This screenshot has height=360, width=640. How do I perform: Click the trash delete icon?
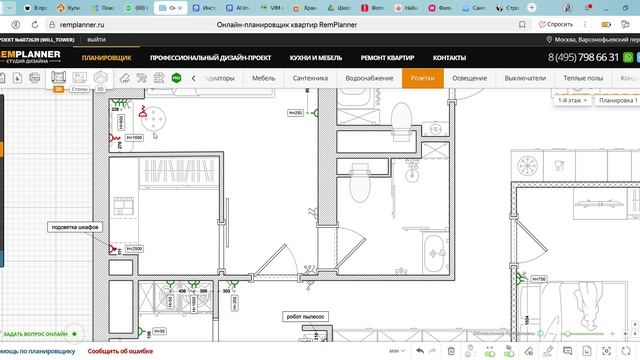coord(451,351)
